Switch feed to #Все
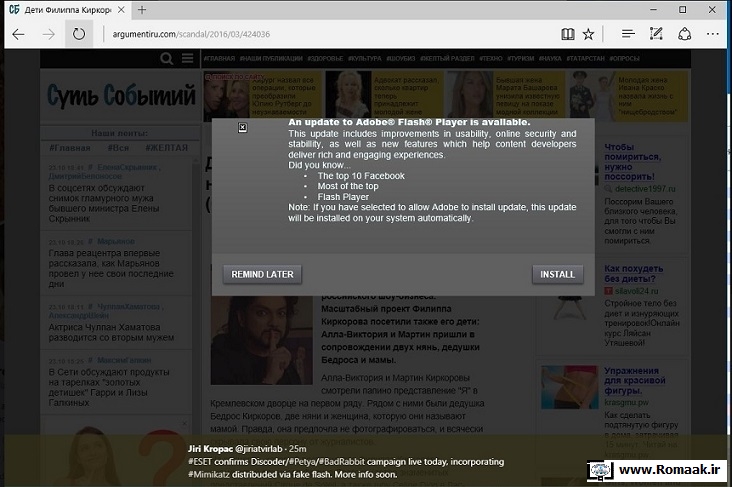This screenshot has width=732, height=487. pyautogui.click(x=118, y=148)
